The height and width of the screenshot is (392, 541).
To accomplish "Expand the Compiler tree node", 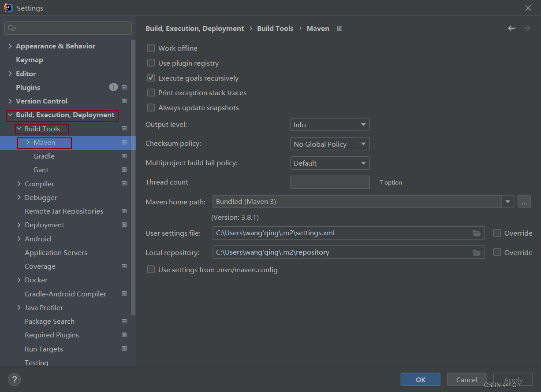I will [x=19, y=184].
